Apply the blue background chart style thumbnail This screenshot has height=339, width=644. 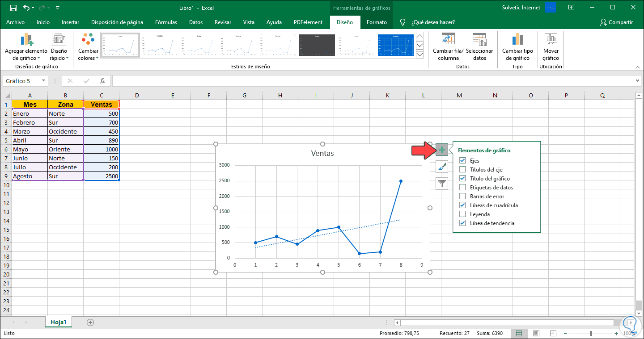(x=395, y=45)
